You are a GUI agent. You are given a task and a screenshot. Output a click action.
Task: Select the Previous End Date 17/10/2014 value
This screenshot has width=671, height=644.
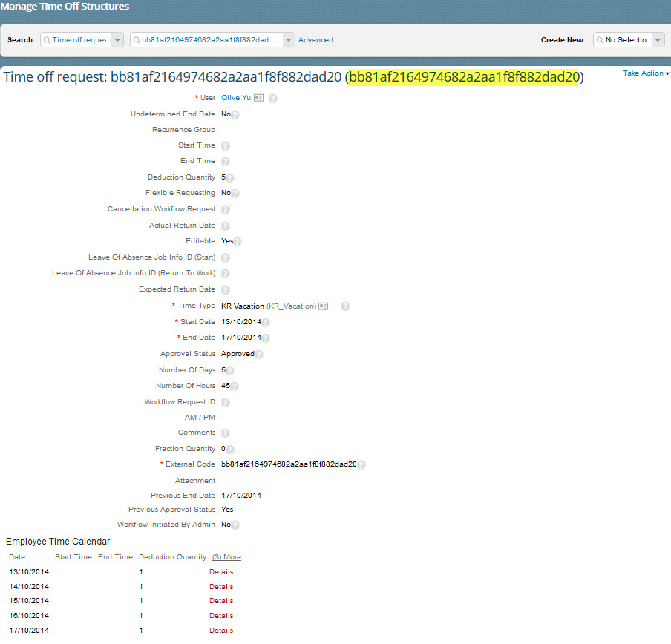pyautogui.click(x=241, y=495)
